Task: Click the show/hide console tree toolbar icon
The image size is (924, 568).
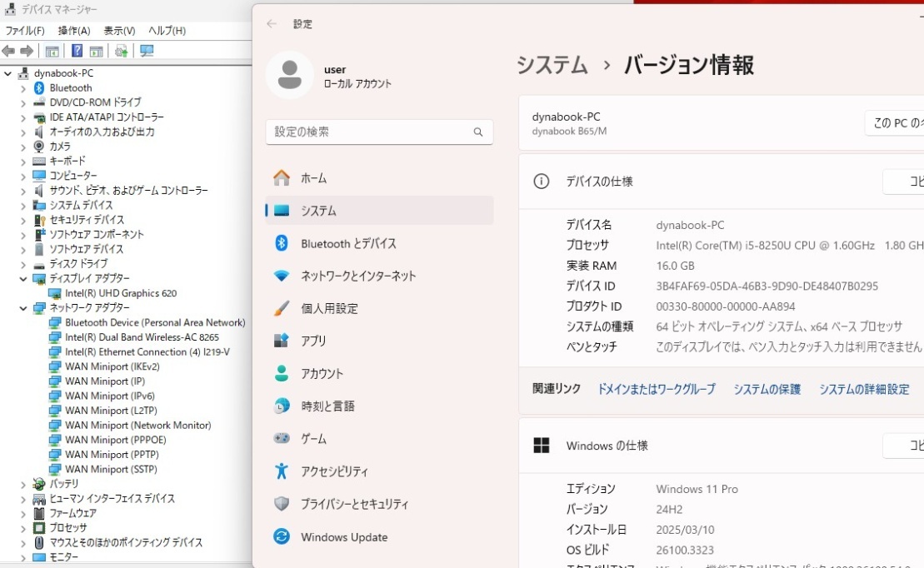Action: (x=52, y=52)
